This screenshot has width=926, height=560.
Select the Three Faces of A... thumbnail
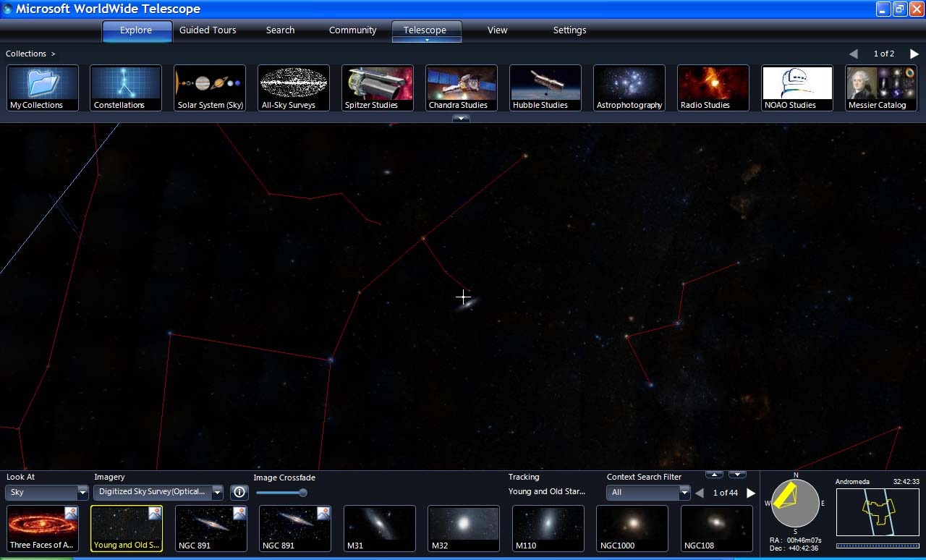pos(43,528)
